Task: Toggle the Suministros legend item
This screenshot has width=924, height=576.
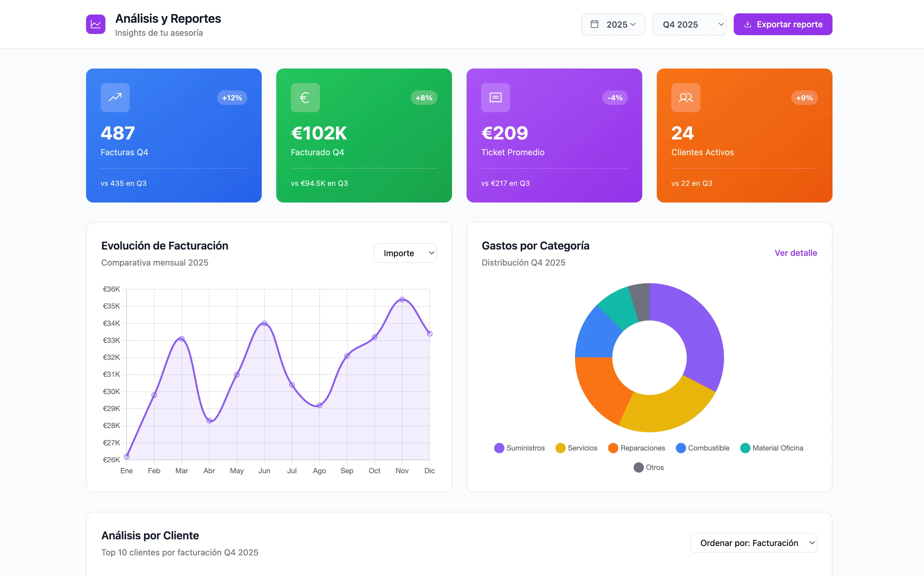Action: click(x=519, y=448)
